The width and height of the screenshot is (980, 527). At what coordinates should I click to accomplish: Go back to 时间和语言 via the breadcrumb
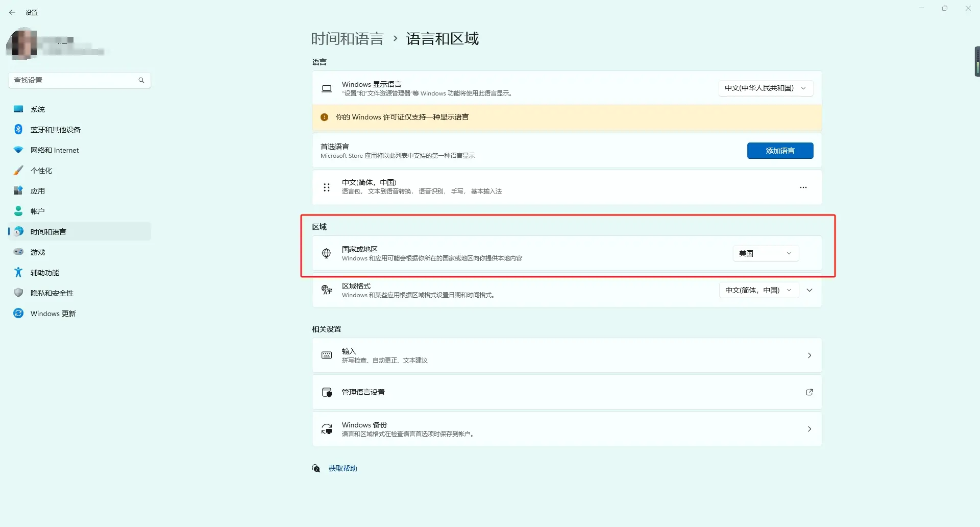pos(347,39)
